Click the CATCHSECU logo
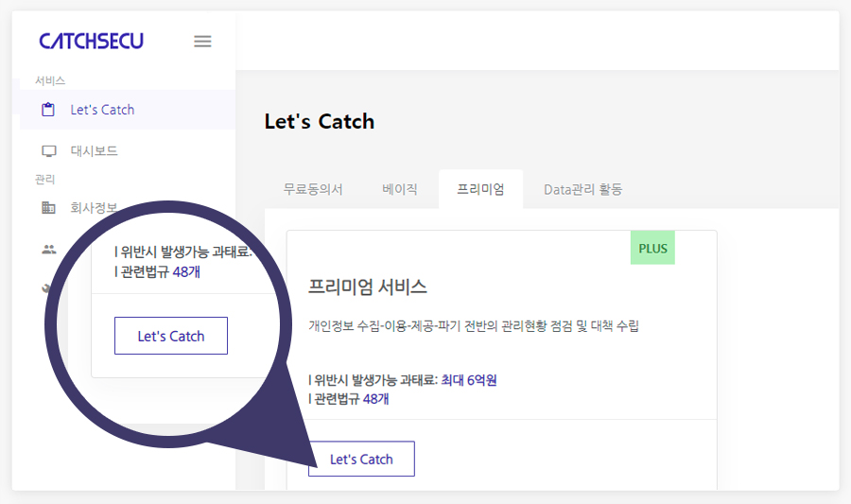The image size is (851, 504). click(91, 41)
